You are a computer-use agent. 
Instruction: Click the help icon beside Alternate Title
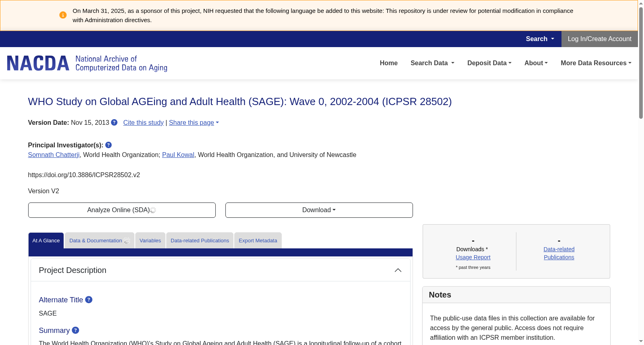pos(89,300)
